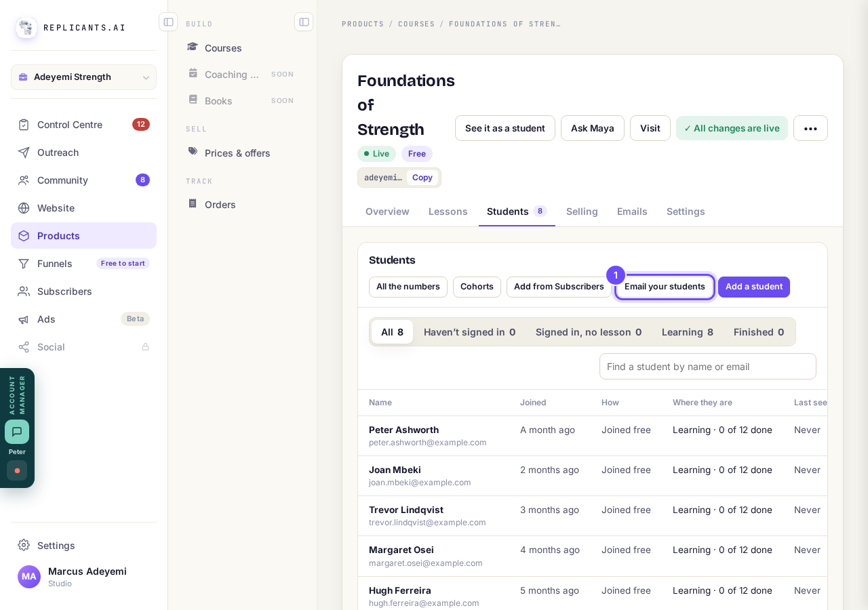
Task: Open Peter Ashworth's student row
Action: [x=593, y=436]
